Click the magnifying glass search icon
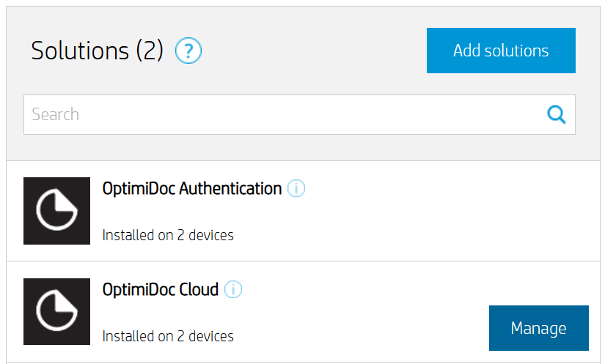 [557, 114]
